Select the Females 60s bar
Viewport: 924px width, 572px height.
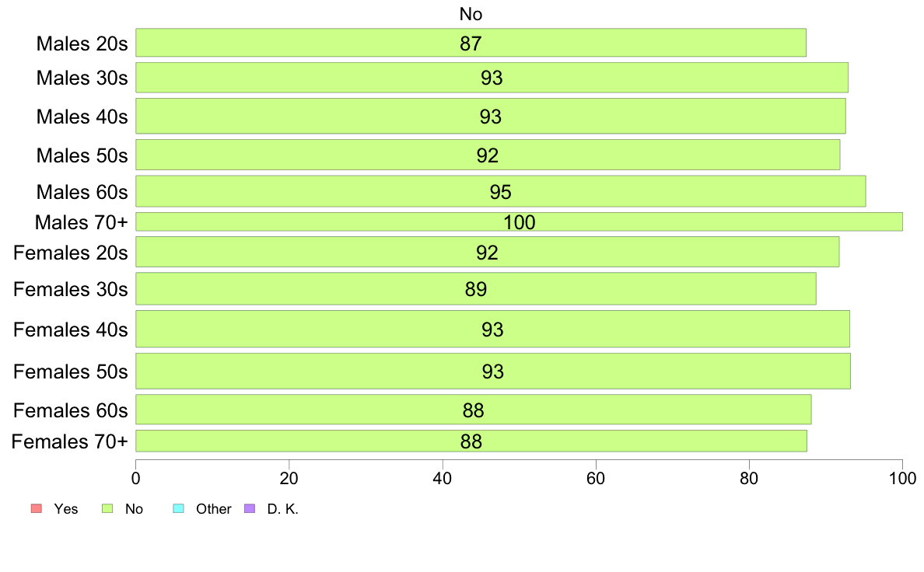[x=473, y=410]
